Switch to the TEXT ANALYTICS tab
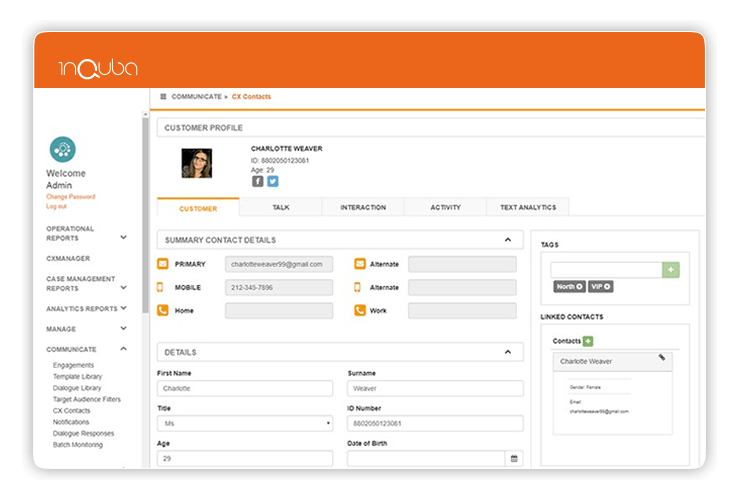This screenshot has height=504, width=741. 528,207
